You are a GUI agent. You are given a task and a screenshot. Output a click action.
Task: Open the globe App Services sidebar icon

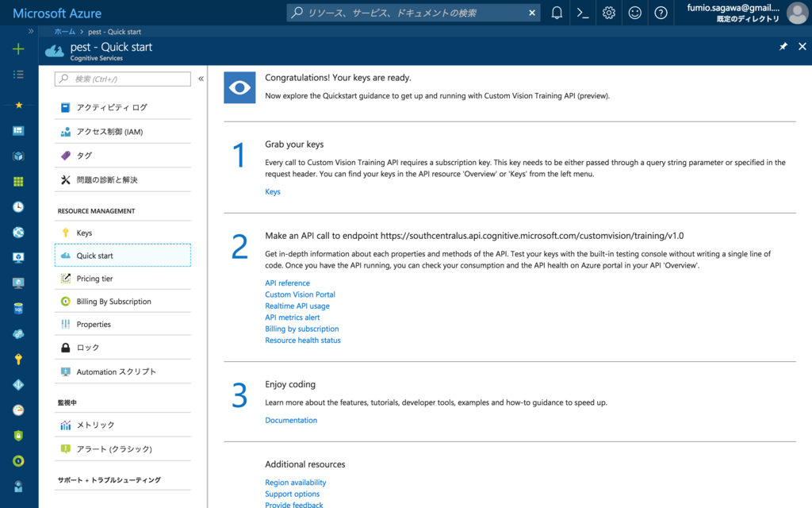(19, 233)
